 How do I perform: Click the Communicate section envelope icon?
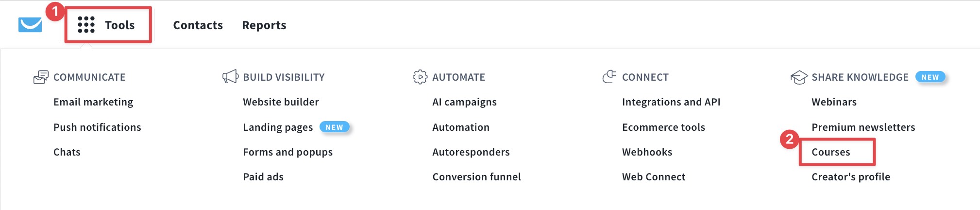click(x=41, y=77)
